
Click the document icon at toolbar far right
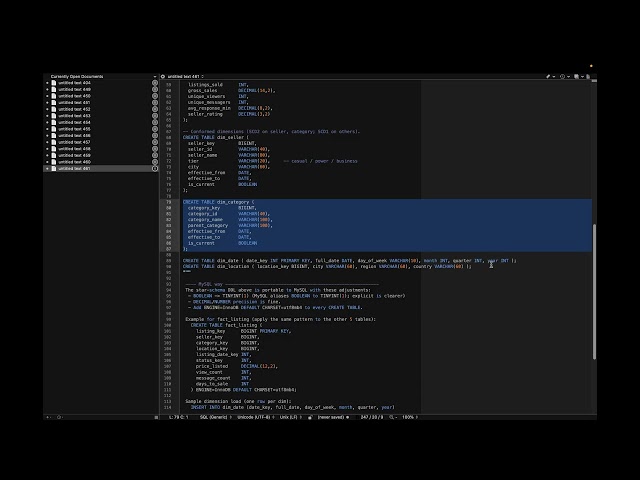point(588,76)
